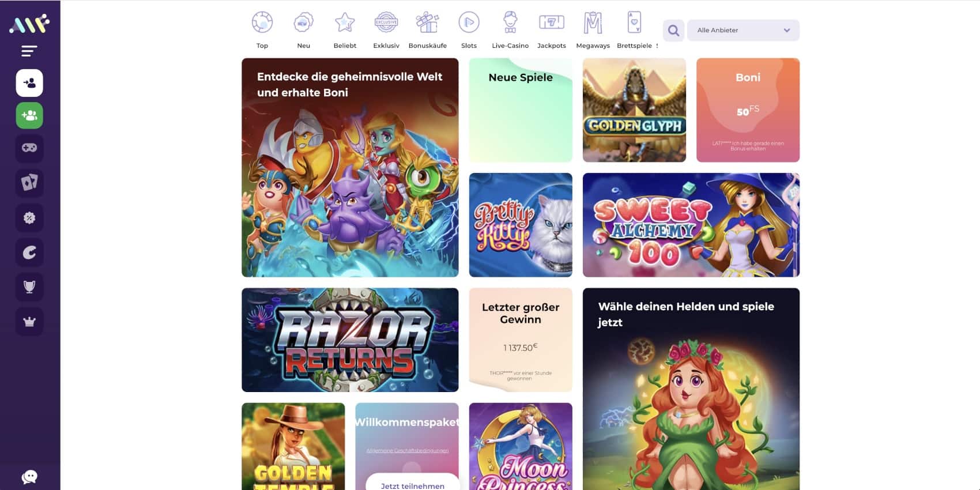Open the playing cards icon in sidebar
The image size is (980, 490).
coord(29,183)
